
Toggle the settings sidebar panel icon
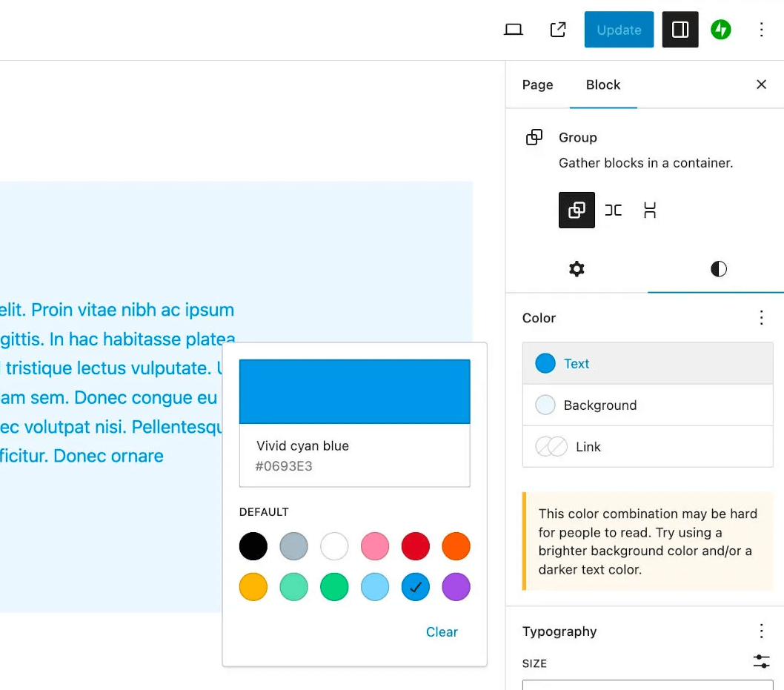pyautogui.click(x=680, y=30)
